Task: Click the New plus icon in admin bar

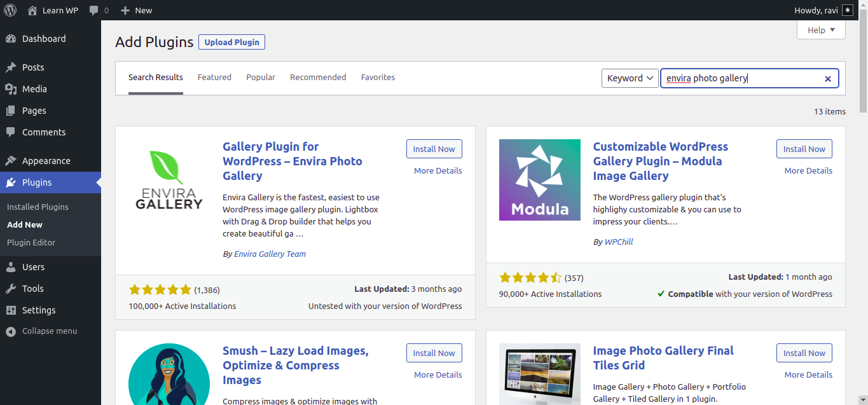Action: [x=125, y=10]
